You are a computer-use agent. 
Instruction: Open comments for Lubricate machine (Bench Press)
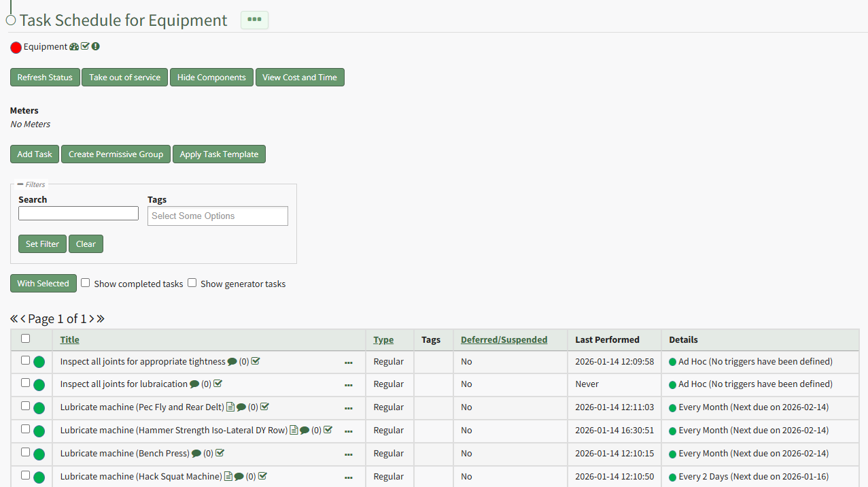point(196,454)
